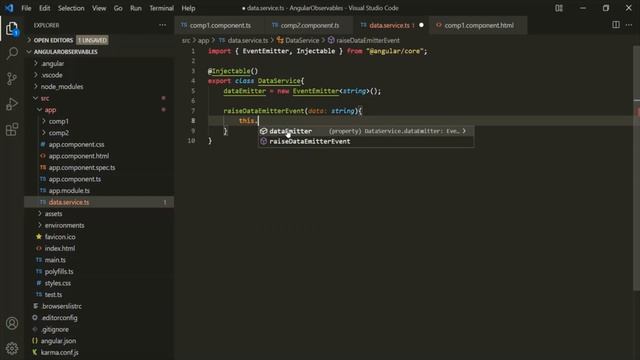Open app.component.html file
This screenshot has height=360, width=640.
(79, 156)
